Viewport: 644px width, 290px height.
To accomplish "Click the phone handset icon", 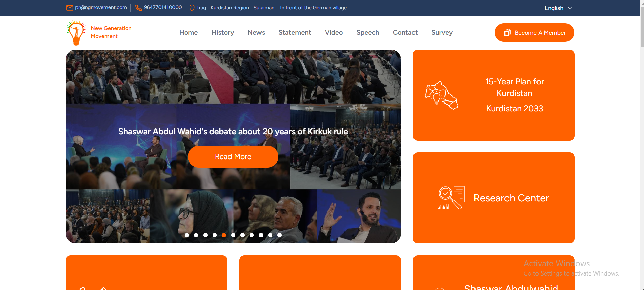I will coord(139,8).
